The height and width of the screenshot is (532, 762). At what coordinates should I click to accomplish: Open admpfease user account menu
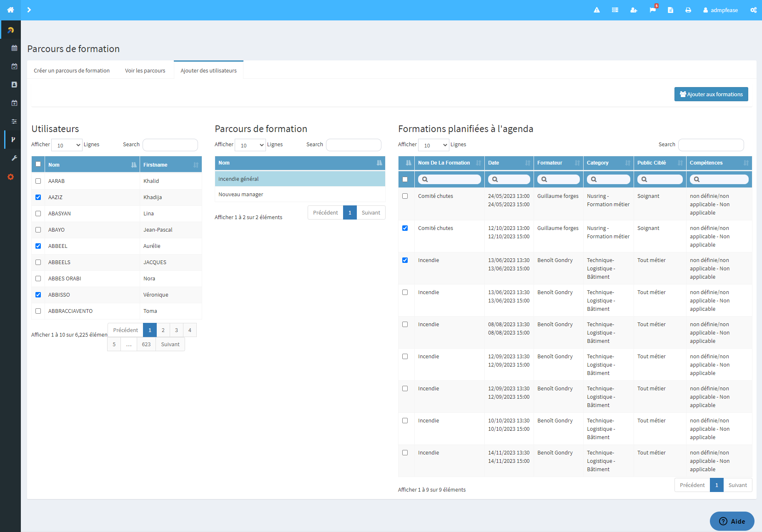pos(720,10)
